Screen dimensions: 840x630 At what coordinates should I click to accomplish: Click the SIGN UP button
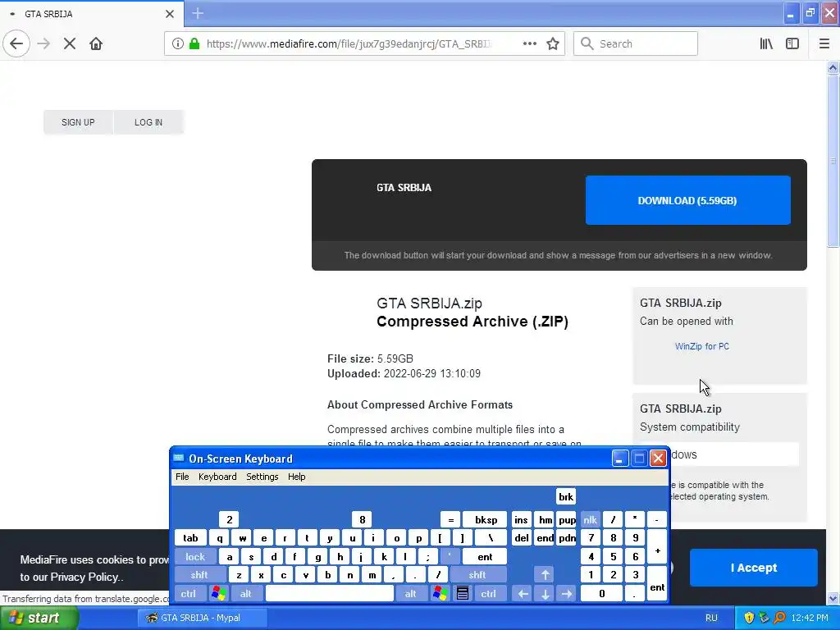coord(78,122)
